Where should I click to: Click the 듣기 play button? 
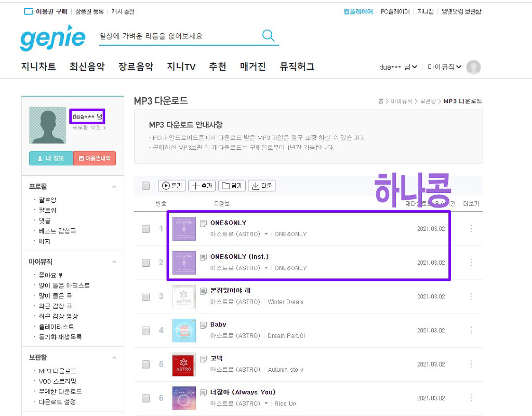coord(171,186)
